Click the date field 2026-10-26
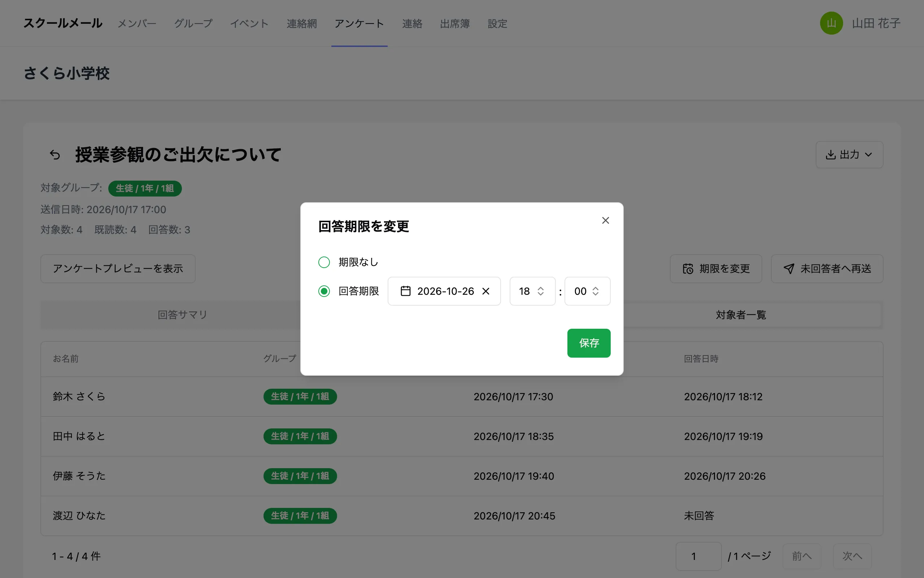924x578 pixels. (x=444, y=291)
